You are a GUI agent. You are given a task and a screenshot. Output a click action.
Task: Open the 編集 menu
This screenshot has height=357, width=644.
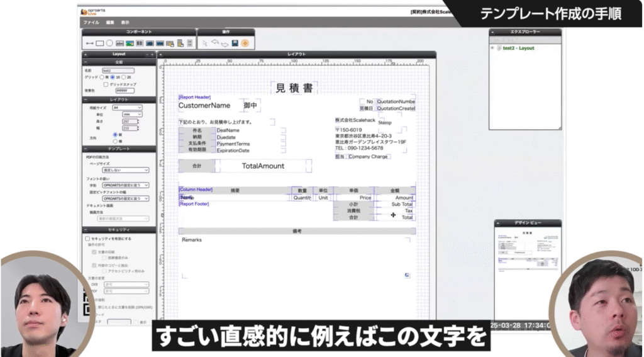point(110,22)
